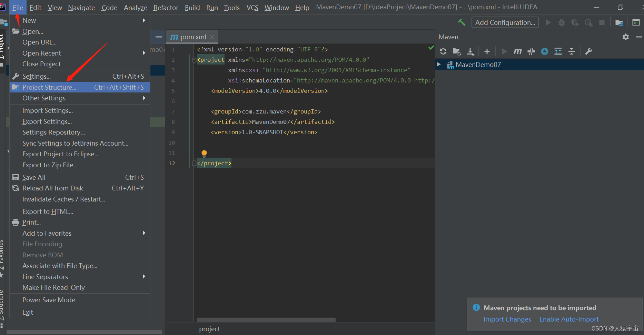This screenshot has height=335, width=644.
Task: Click the Debug bug icon
Action: click(x=562, y=22)
